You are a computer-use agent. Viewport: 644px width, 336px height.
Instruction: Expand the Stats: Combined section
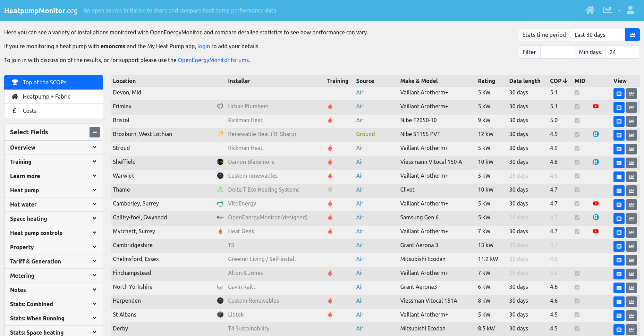53,304
